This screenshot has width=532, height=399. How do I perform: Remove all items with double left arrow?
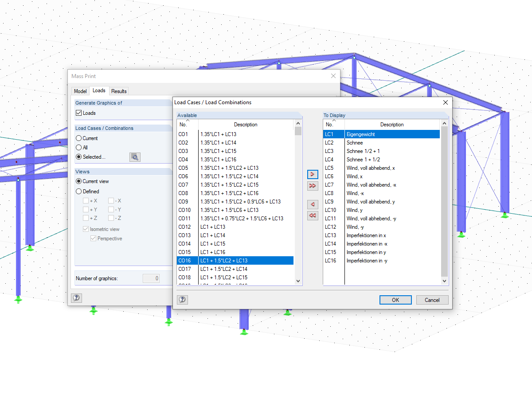tap(313, 215)
